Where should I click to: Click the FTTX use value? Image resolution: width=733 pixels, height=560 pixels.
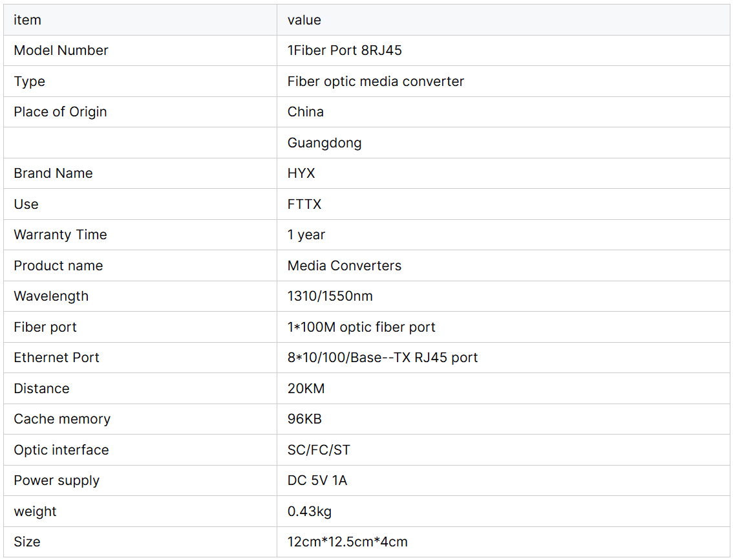(304, 204)
